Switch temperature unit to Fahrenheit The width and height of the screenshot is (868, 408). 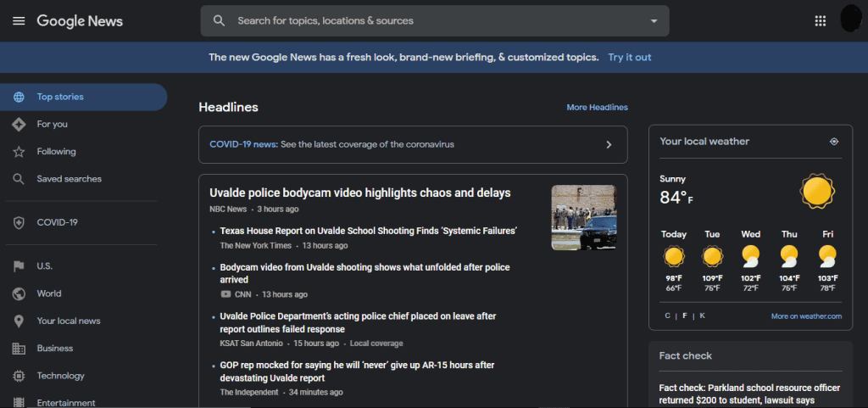point(685,316)
